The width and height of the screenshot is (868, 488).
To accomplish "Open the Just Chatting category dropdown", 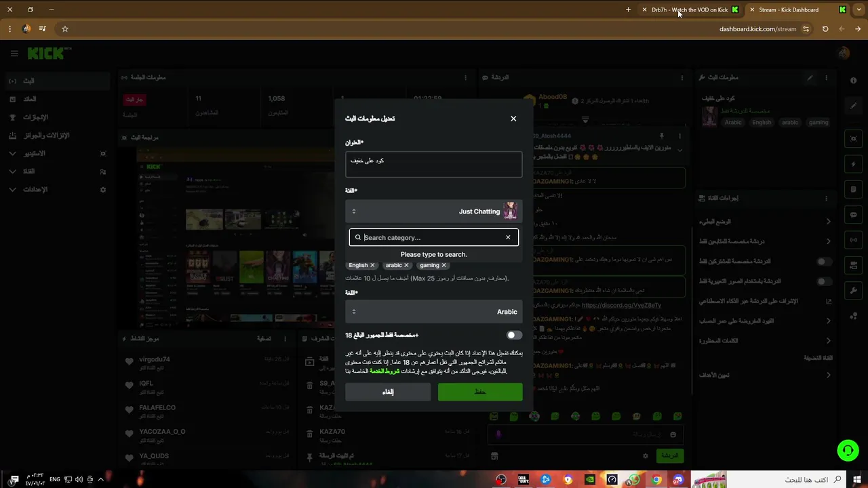I will (x=433, y=211).
